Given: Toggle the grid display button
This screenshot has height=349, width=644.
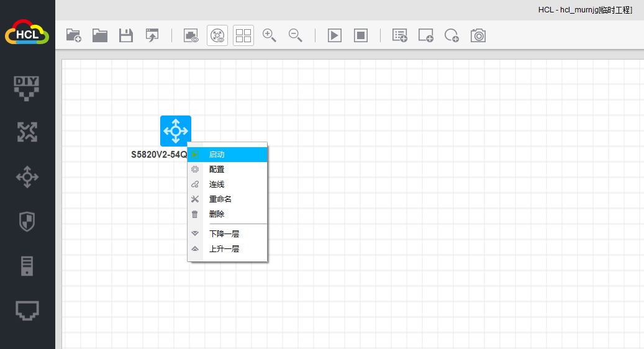Looking at the screenshot, I should coord(243,35).
